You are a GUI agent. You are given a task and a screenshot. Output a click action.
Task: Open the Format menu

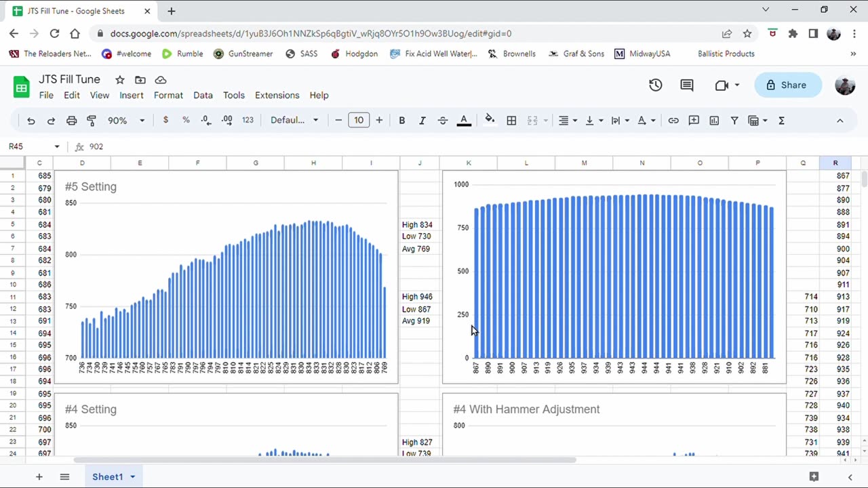click(168, 96)
